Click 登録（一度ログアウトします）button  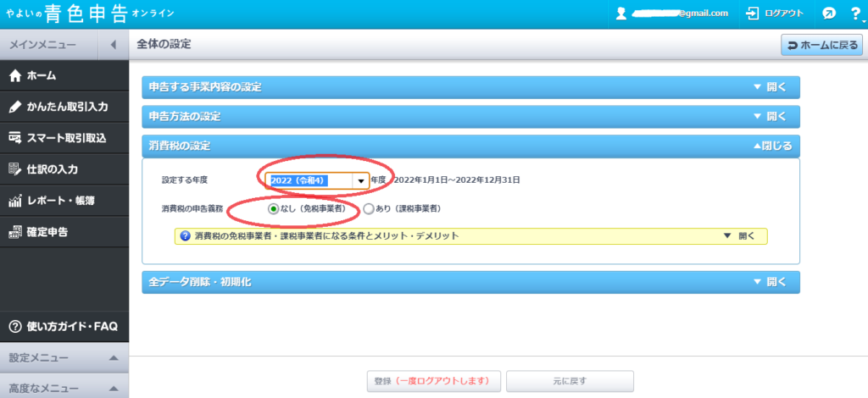coord(433,381)
